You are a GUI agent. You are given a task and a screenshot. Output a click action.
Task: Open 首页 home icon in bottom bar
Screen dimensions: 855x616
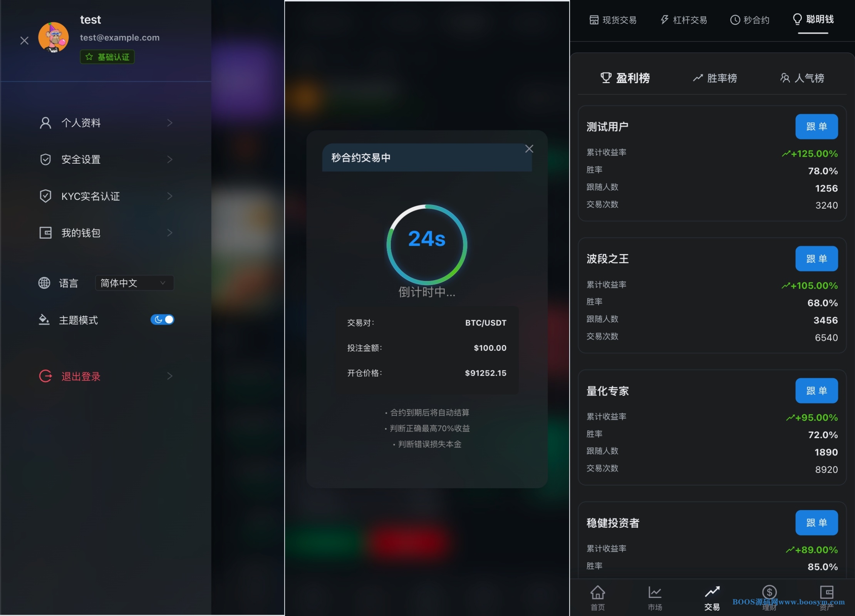tap(597, 593)
